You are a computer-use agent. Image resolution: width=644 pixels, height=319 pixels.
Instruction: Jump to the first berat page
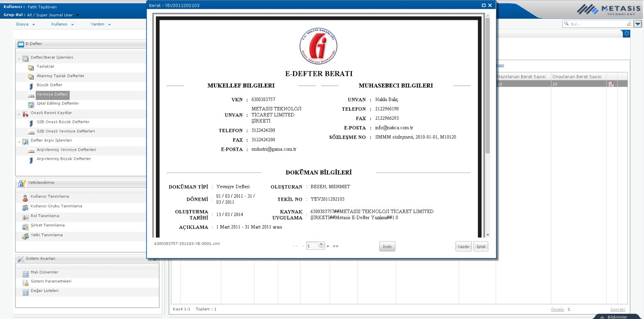pos(295,246)
